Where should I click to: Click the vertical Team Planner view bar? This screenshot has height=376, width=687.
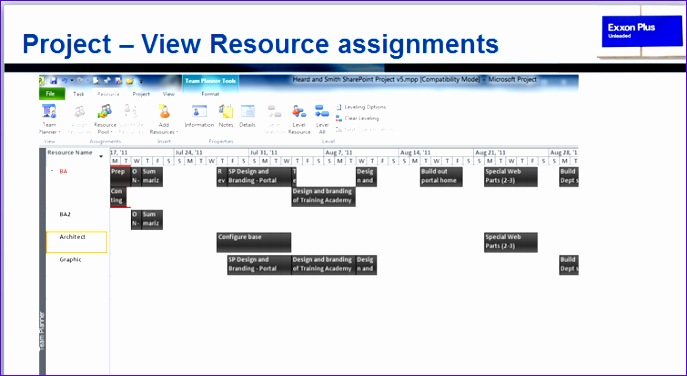tap(42, 261)
